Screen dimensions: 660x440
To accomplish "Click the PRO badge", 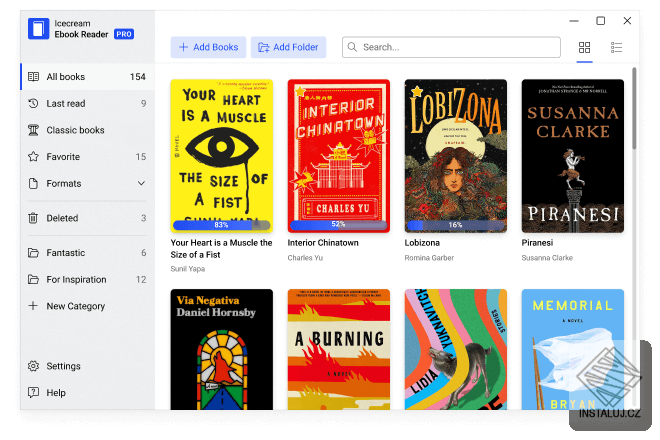I will [124, 34].
